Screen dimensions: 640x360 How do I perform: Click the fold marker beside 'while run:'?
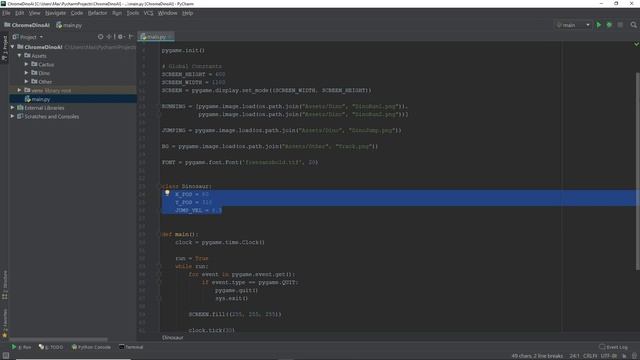point(160,266)
